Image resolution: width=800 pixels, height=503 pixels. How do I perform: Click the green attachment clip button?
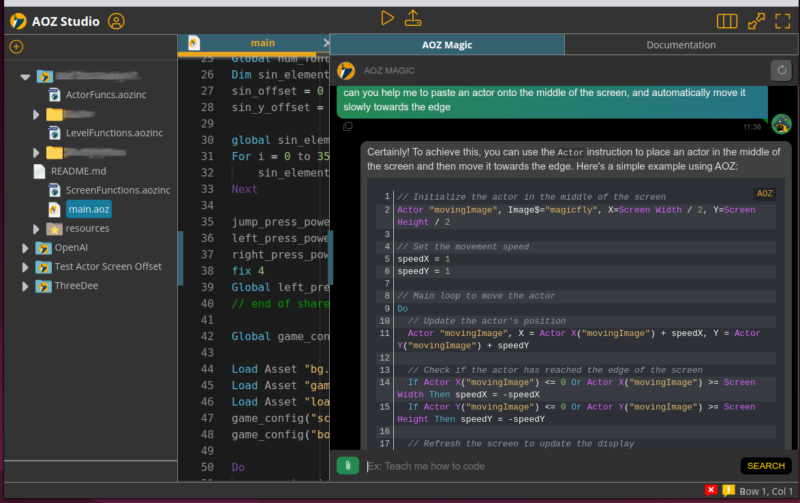pyautogui.click(x=347, y=466)
